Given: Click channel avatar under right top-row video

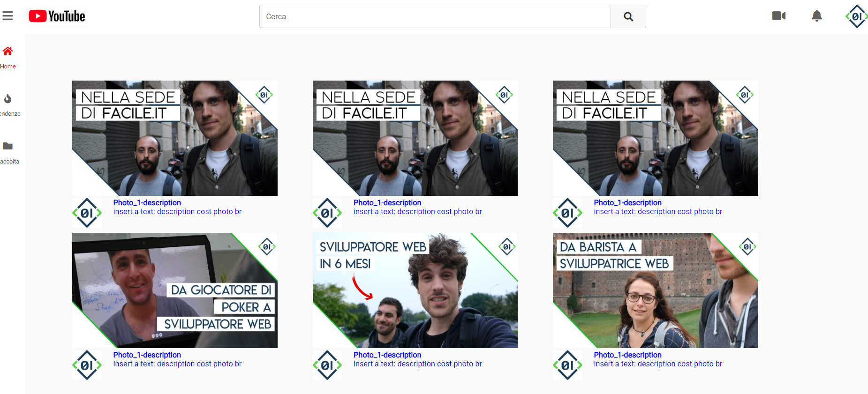Looking at the screenshot, I should [x=568, y=213].
